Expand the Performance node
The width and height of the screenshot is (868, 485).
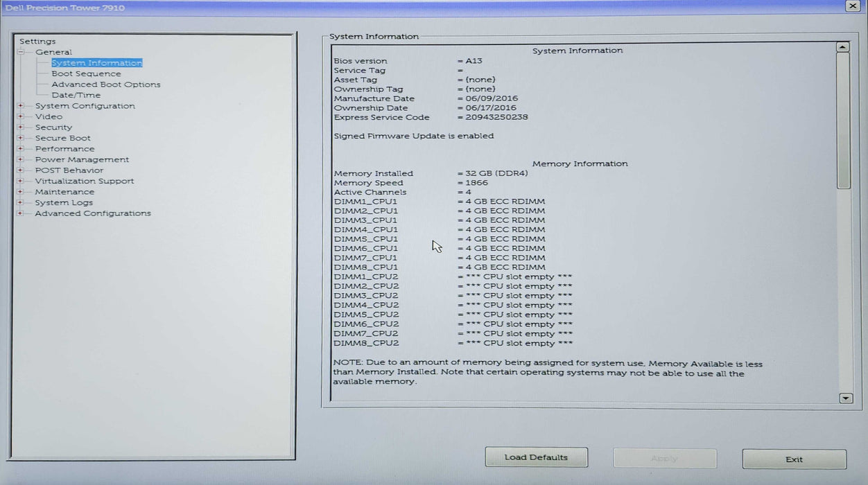click(21, 149)
